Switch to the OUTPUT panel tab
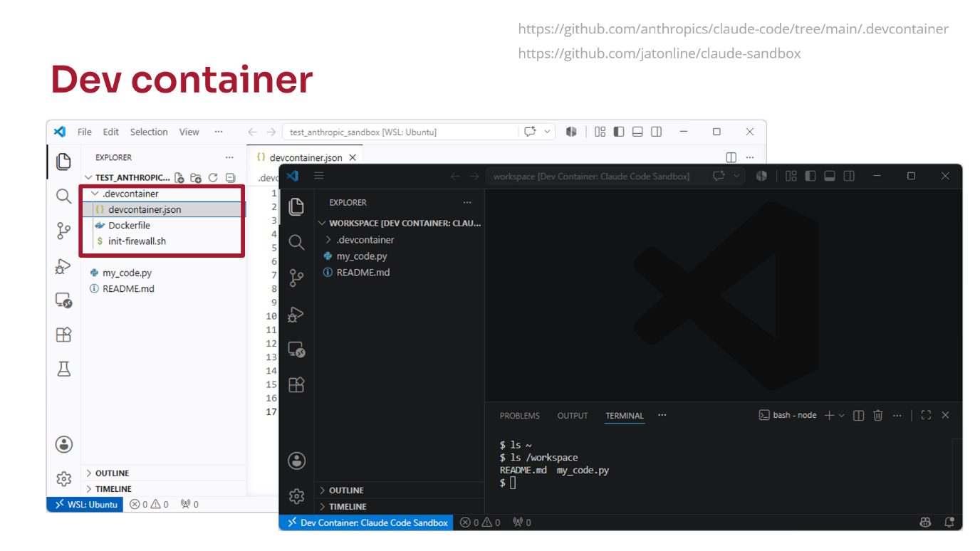 573,416
